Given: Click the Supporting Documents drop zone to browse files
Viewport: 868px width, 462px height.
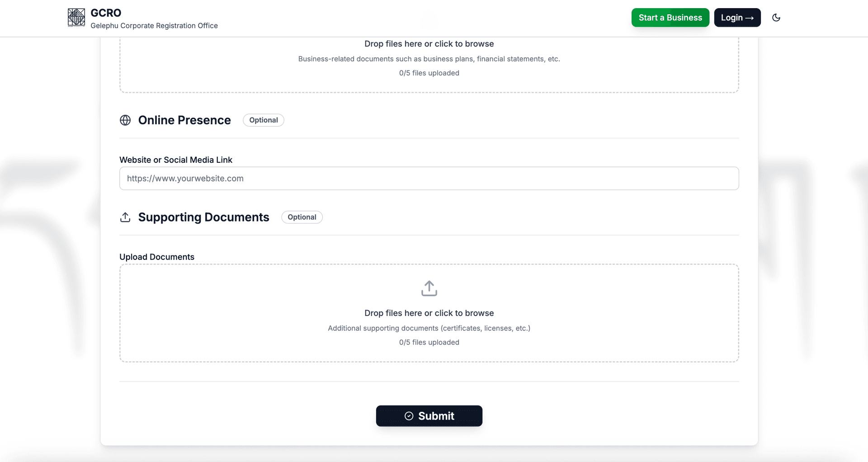Looking at the screenshot, I should tap(429, 313).
